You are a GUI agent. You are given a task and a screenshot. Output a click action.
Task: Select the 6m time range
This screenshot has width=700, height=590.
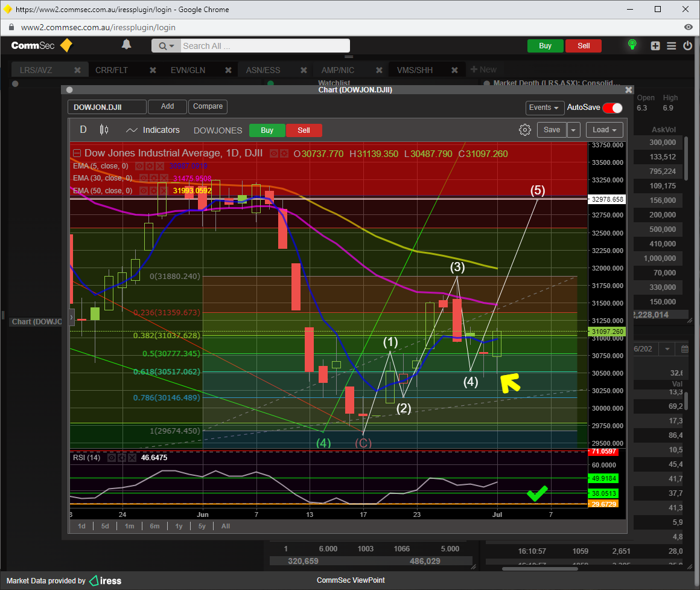(154, 526)
